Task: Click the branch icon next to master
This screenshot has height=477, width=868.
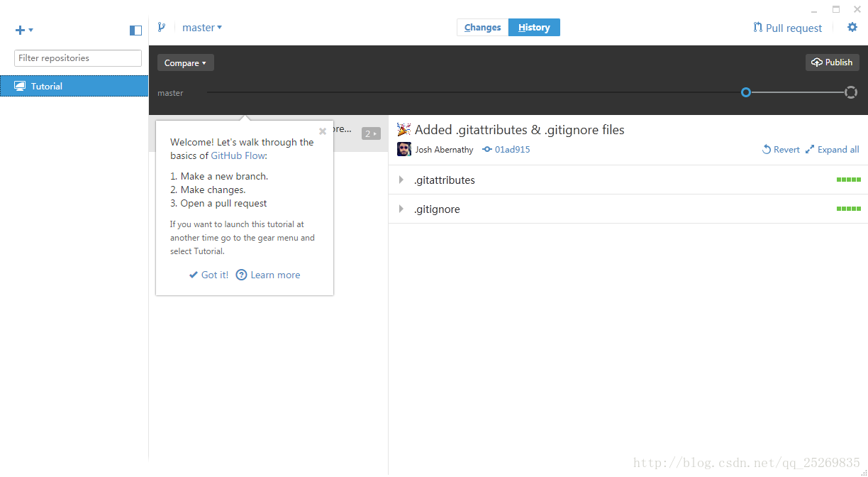Action: (x=162, y=28)
